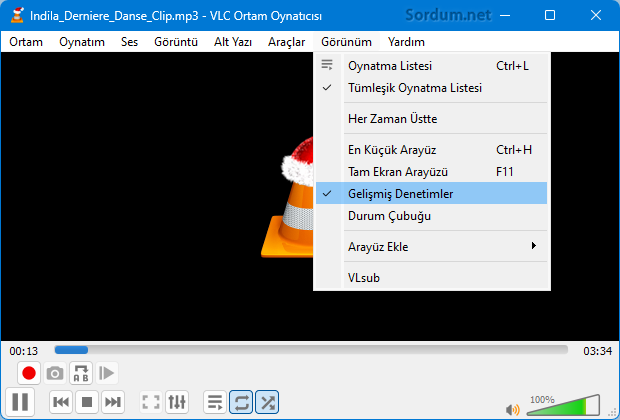This screenshot has height=420, width=620.
Task: Advance frame by frame
Action: pos(107,373)
